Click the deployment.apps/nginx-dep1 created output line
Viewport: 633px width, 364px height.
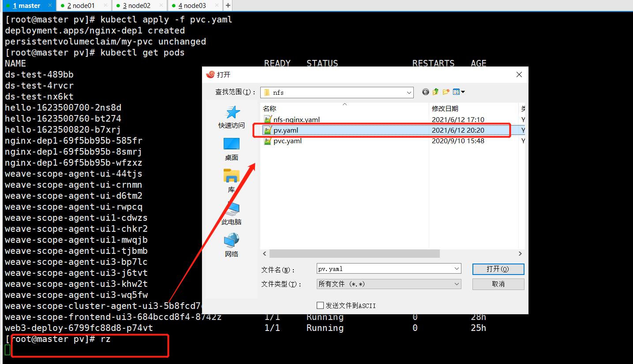tap(95, 30)
